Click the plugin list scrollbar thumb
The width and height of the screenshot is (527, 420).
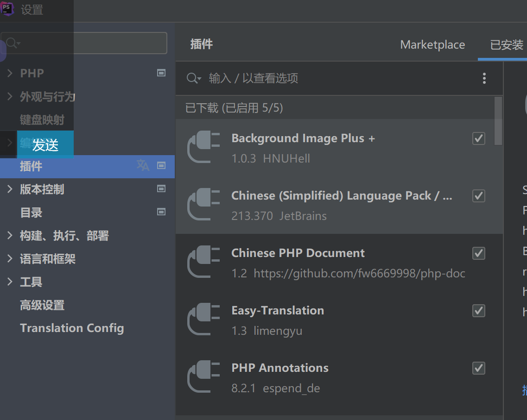pyautogui.click(x=498, y=121)
